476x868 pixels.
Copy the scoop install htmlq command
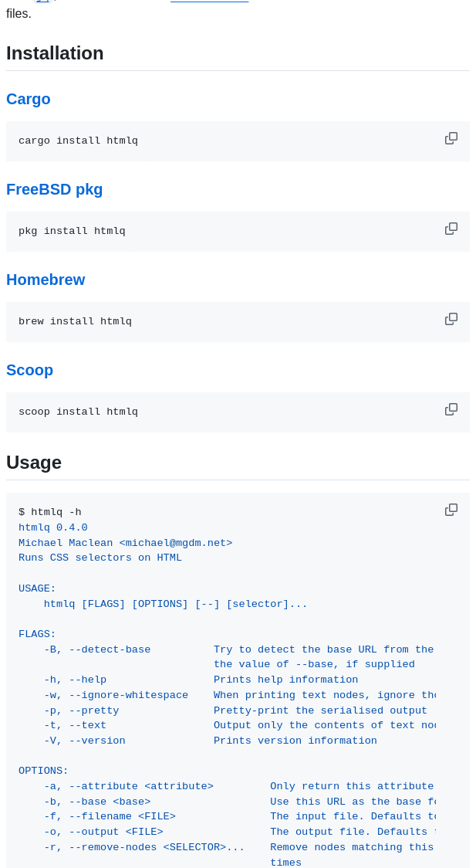(451, 409)
